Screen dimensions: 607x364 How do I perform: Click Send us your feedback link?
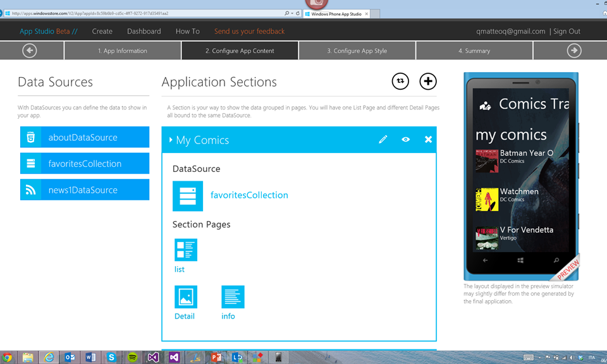pyautogui.click(x=249, y=32)
